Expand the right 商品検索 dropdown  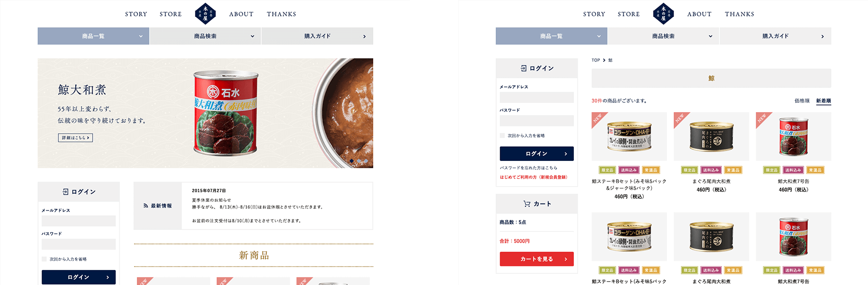point(663,36)
